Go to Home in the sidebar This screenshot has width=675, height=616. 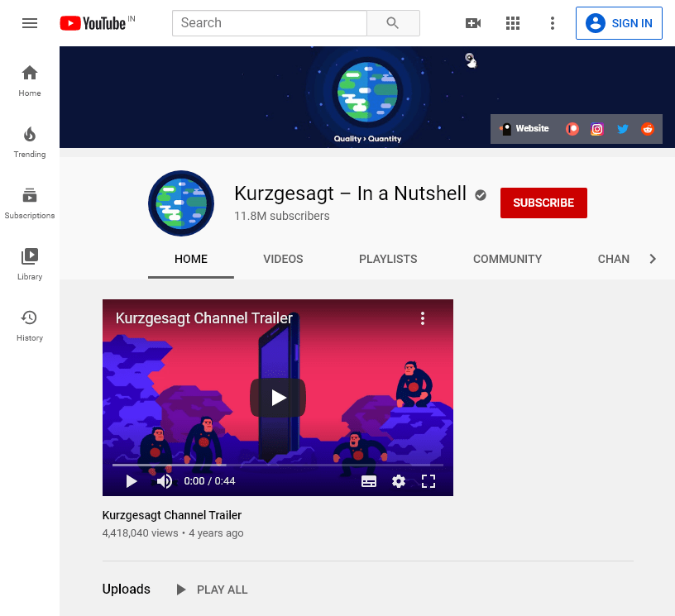pyautogui.click(x=30, y=81)
